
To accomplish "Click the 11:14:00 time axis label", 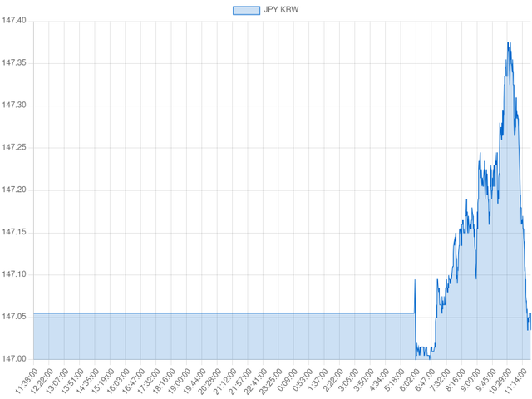I will [x=515, y=381].
